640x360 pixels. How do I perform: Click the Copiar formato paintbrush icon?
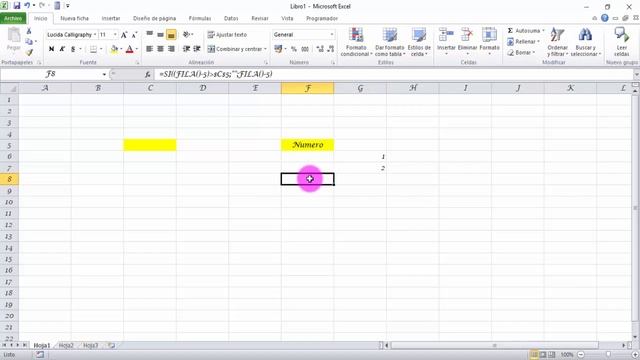point(29,52)
